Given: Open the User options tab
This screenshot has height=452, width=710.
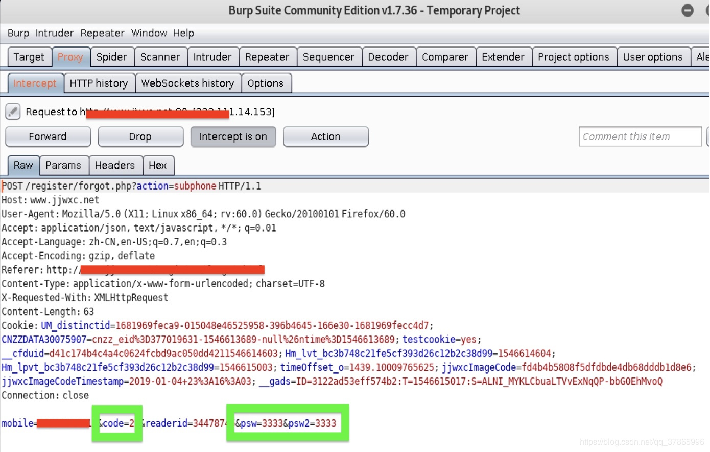Looking at the screenshot, I should click(652, 57).
